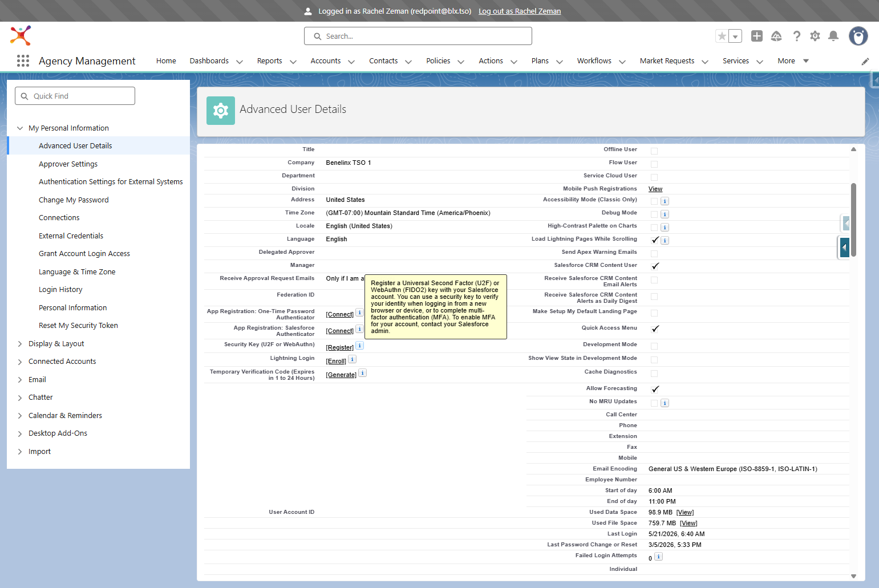Open the Setup gear icon
Screen dimensions: 879x588
pyautogui.click(x=815, y=36)
